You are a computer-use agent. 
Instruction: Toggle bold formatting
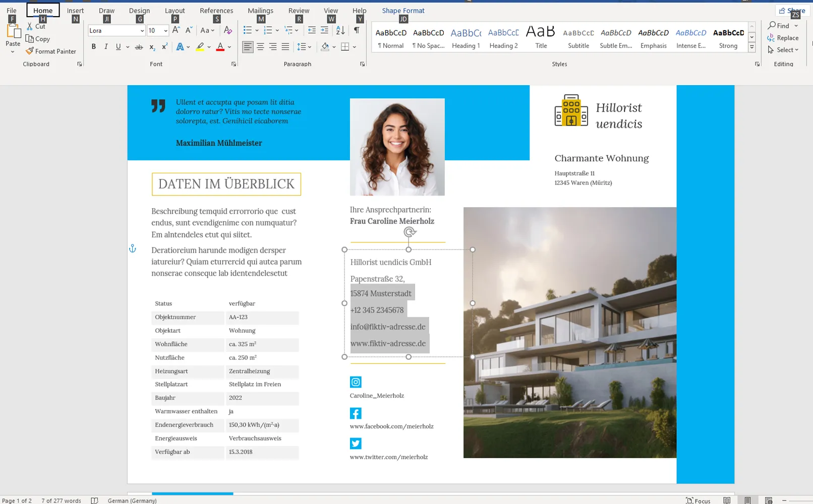93,47
